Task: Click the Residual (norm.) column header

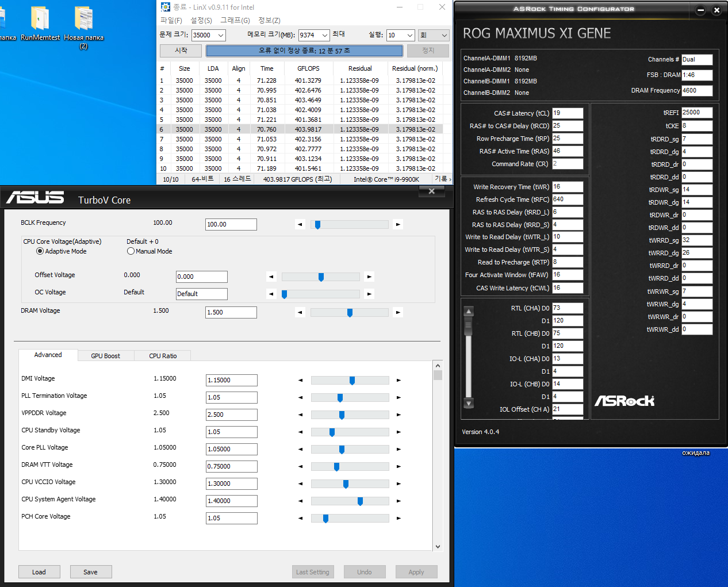Action: pyautogui.click(x=415, y=68)
